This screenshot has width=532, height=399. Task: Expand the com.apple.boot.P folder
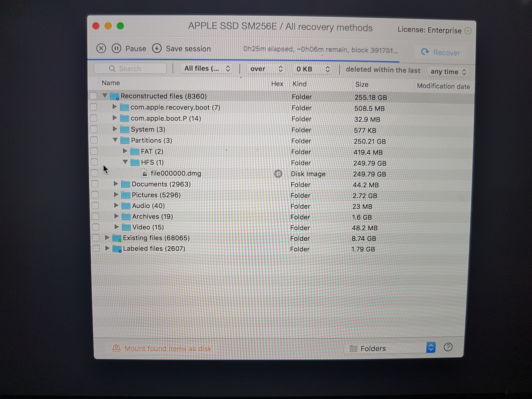pos(115,118)
